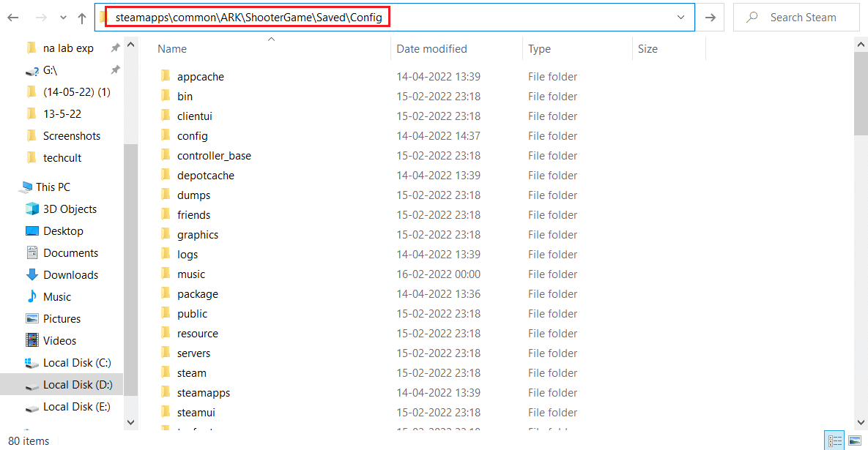Select the servers folder name
Screen dimensions: 868x450
pyautogui.click(x=194, y=353)
